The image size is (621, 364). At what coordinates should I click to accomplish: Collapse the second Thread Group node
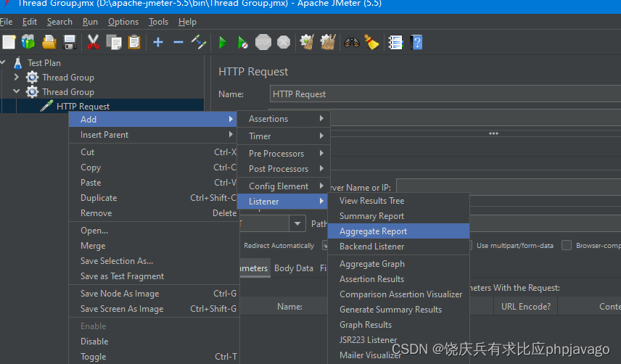(17, 91)
